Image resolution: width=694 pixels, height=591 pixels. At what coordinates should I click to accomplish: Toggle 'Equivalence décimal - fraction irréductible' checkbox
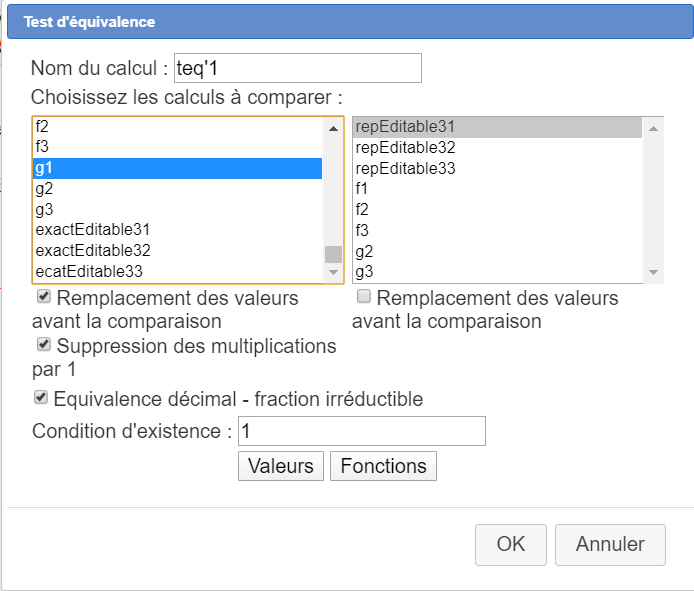41,398
